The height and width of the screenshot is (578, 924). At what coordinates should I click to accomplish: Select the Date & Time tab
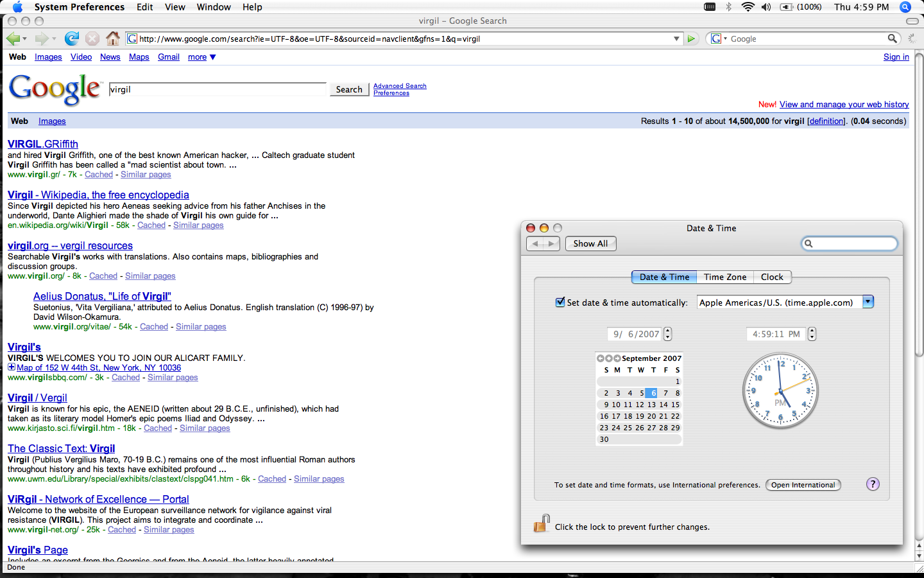[x=664, y=277]
